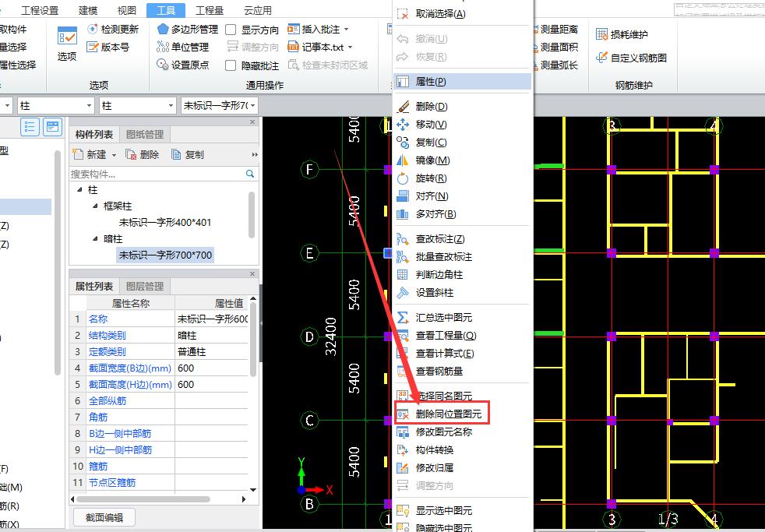Click 设置原点 set origin tool
This screenshot has width=765, height=532.
(x=183, y=65)
